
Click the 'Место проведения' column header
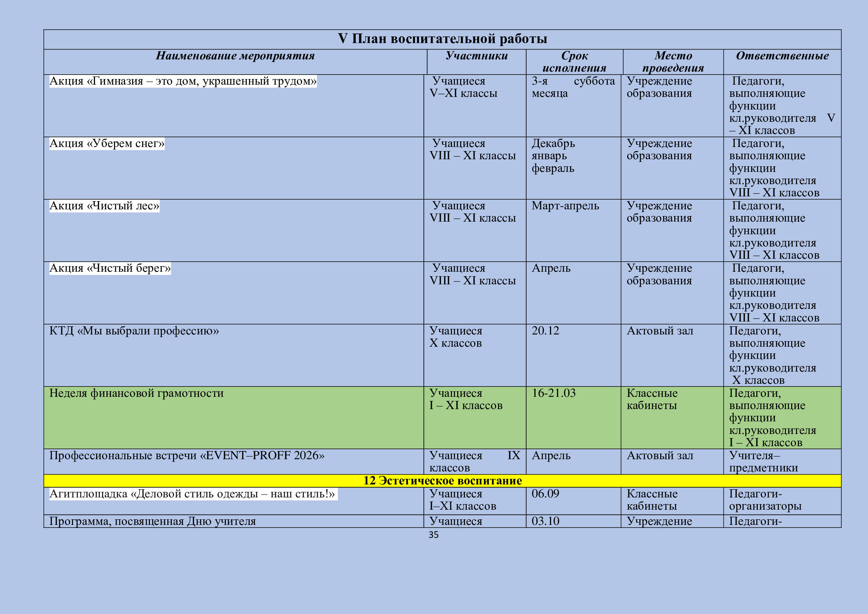[673, 62]
